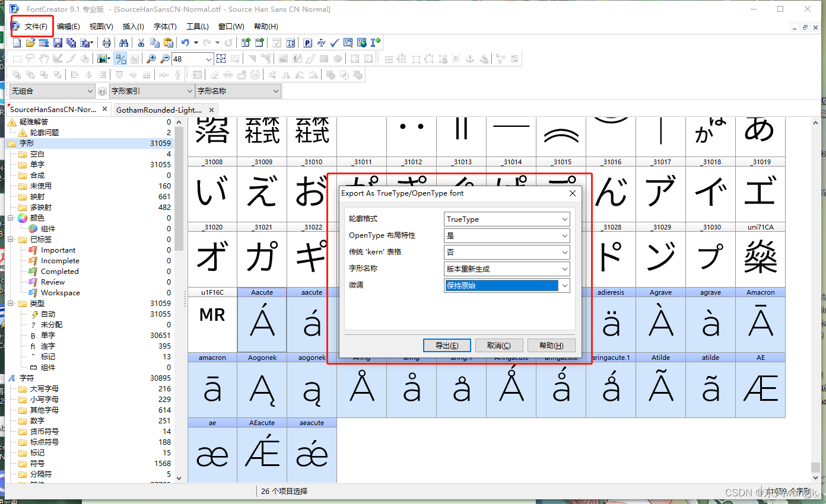
Task: Click the 导出(E) button to export
Action: click(x=447, y=345)
